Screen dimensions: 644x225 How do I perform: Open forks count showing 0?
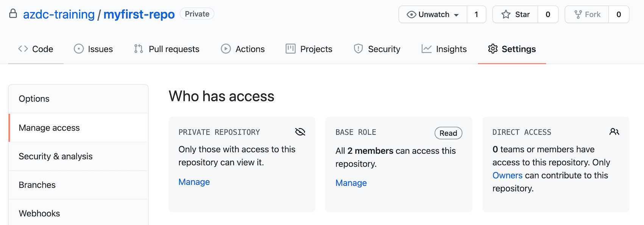point(619,14)
